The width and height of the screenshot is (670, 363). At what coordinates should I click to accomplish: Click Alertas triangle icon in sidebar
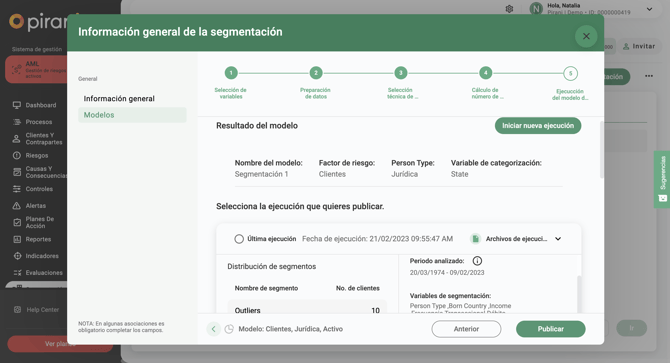[17, 205]
